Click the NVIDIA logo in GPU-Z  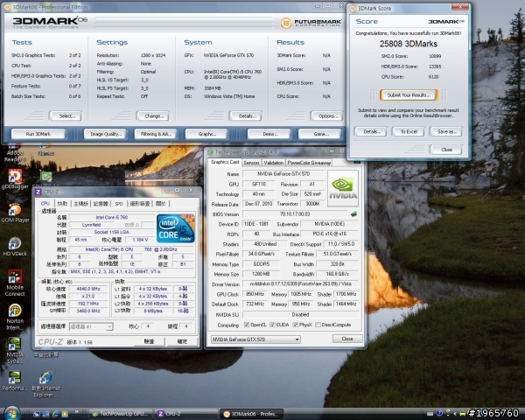(x=342, y=188)
